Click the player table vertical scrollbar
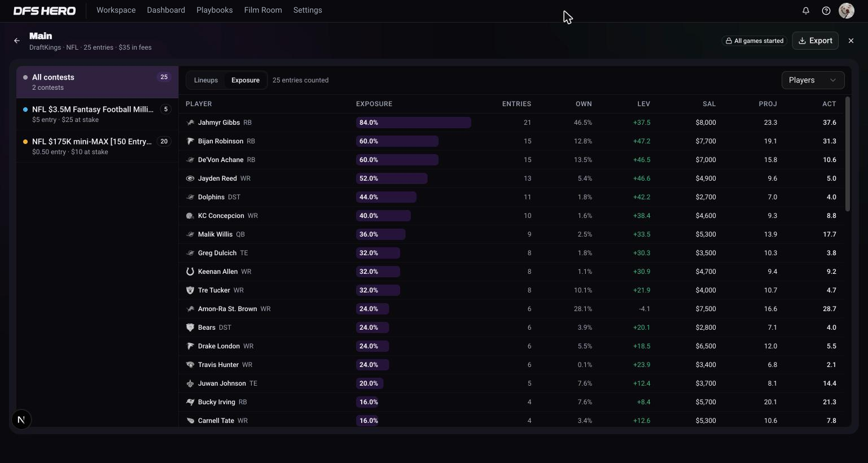This screenshot has height=463, width=868. 847,155
